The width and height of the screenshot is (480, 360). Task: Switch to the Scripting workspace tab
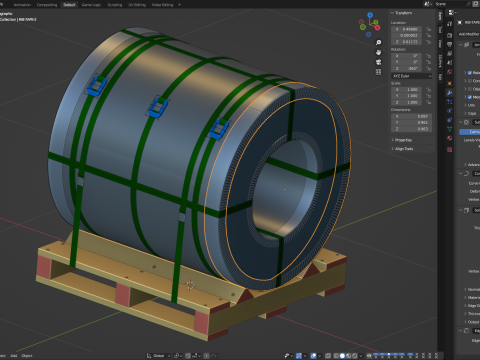point(115,5)
